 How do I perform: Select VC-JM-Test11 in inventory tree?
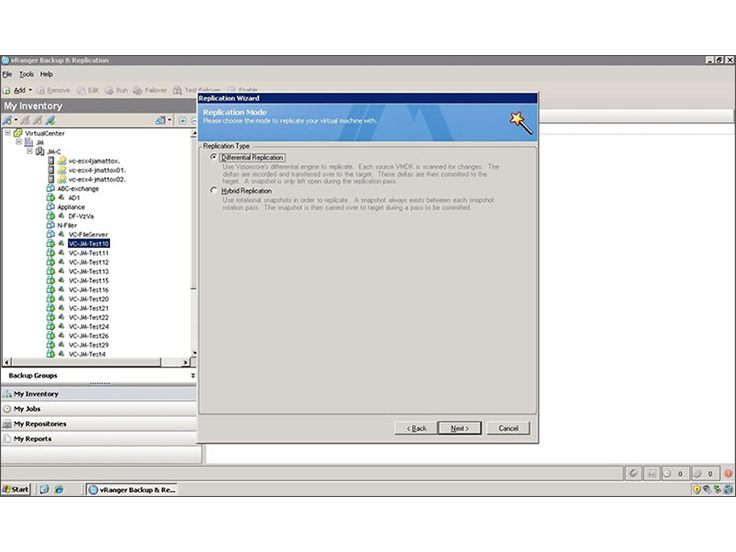89,253
